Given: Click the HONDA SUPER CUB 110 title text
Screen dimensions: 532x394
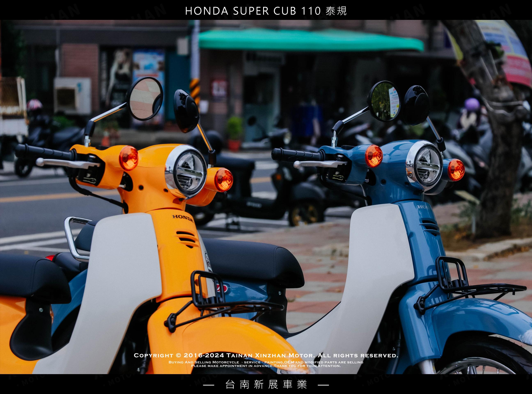Looking at the screenshot, I should [266, 11].
